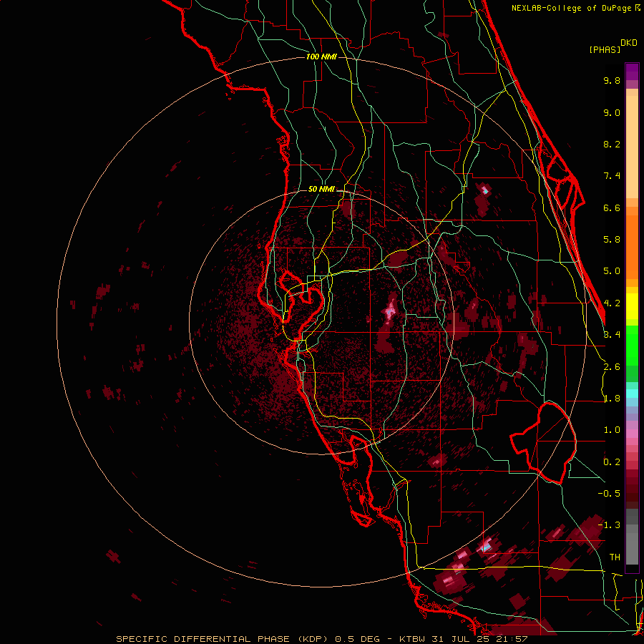Click the 2.6 scale value
Screen dimensions: 644x644
click(x=612, y=367)
